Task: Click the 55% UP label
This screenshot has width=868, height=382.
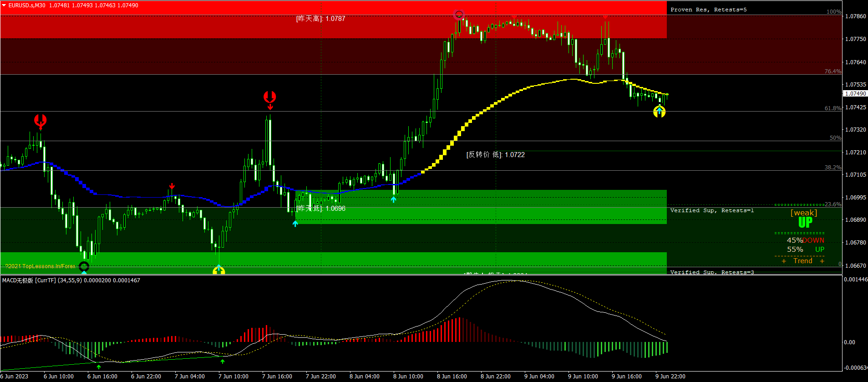Action: (806, 250)
